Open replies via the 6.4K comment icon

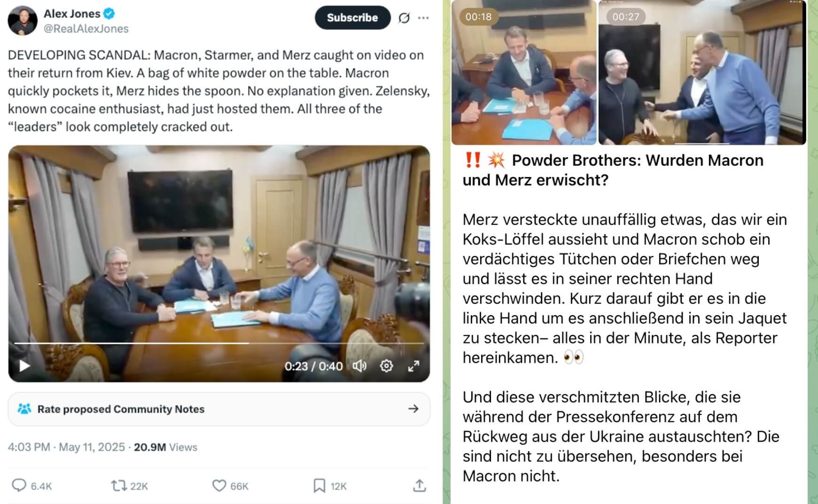[x=19, y=486]
